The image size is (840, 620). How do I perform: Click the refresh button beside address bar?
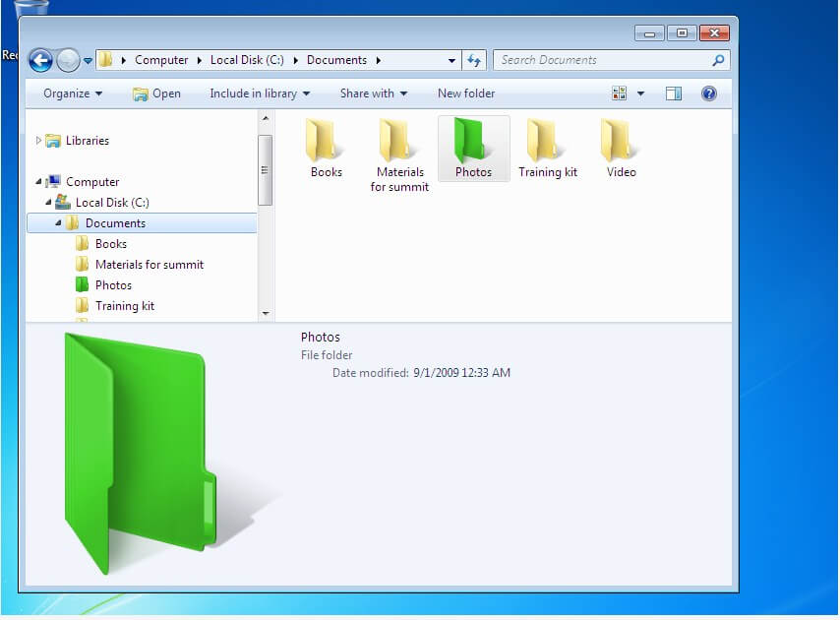click(474, 60)
